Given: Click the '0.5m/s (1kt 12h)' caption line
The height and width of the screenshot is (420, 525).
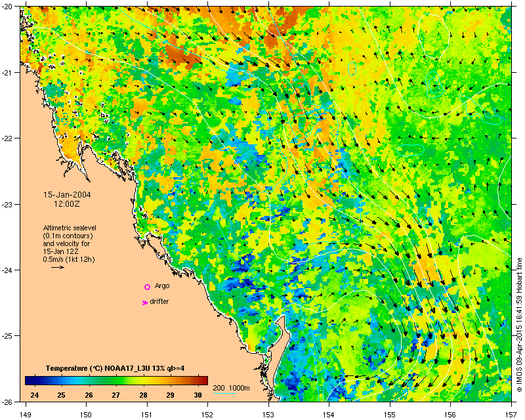Looking at the screenshot, I should coord(69,259).
